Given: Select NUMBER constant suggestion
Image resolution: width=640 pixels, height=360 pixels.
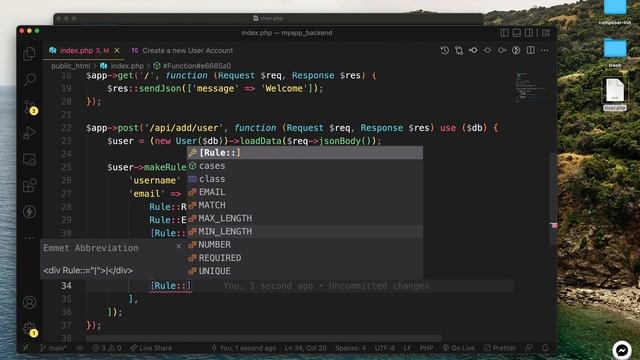Looking at the screenshot, I should [305, 244].
